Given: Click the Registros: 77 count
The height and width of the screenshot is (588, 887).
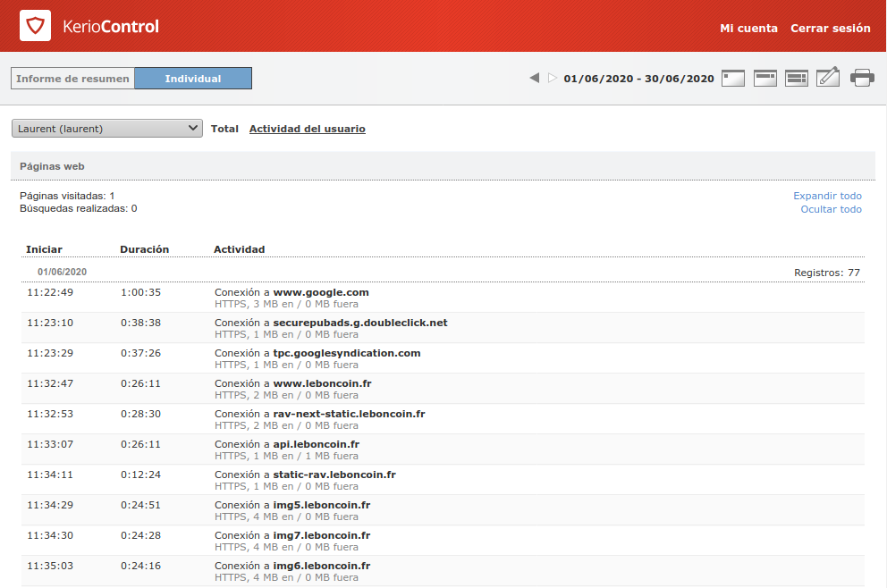Looking at the screenshot, I should (827, 273).
